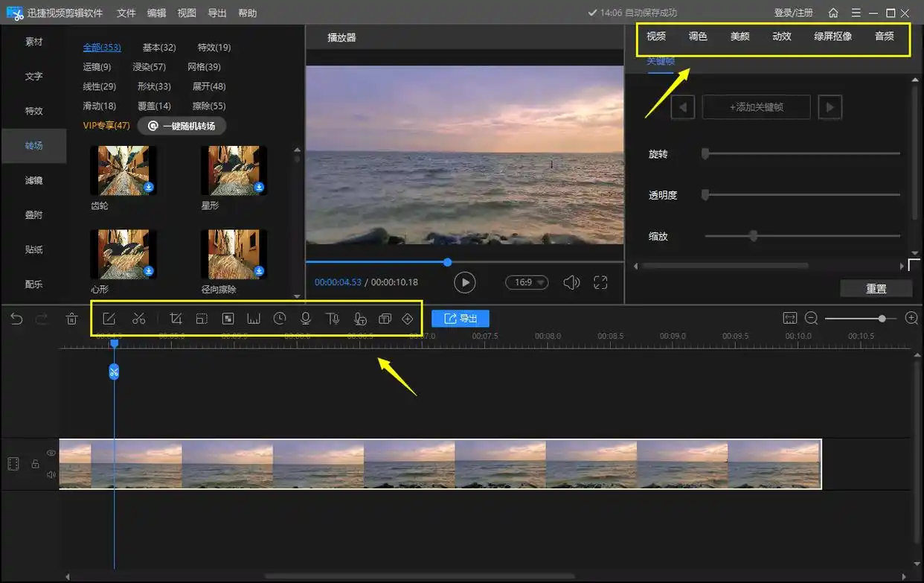Mute the video track audio
Viewport: 924px width, 583px height.
51,474
